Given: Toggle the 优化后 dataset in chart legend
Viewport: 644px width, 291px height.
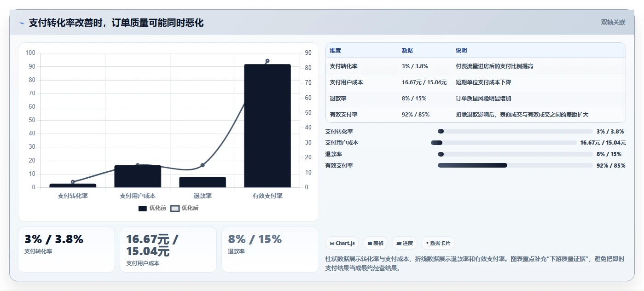Looking at the screenshot, I should click(x=185, y=208).
